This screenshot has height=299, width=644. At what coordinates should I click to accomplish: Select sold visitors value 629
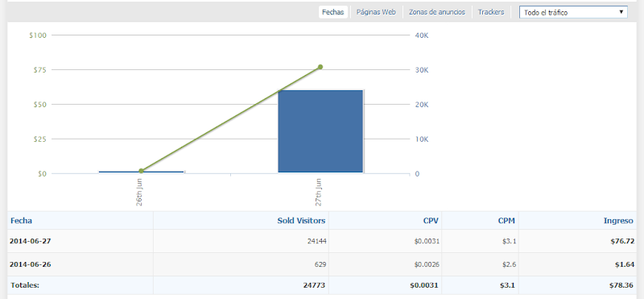pyautogui.click(x=320, y=264)
